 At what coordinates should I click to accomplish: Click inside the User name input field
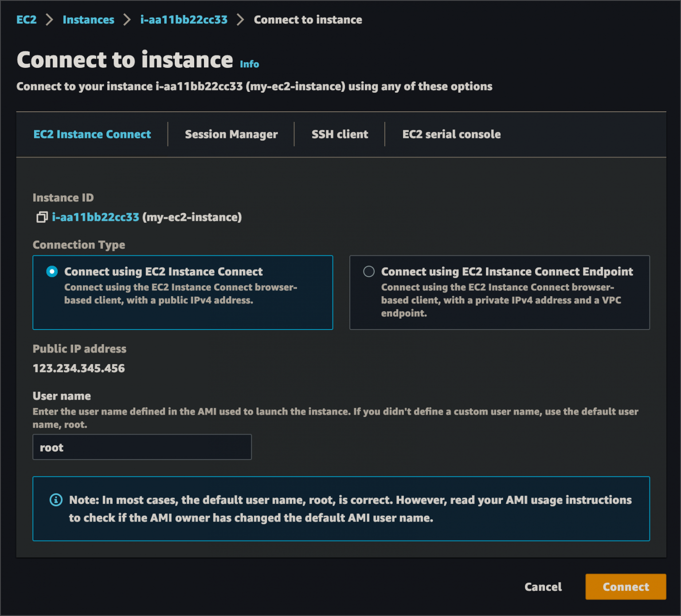pos(141,447)
